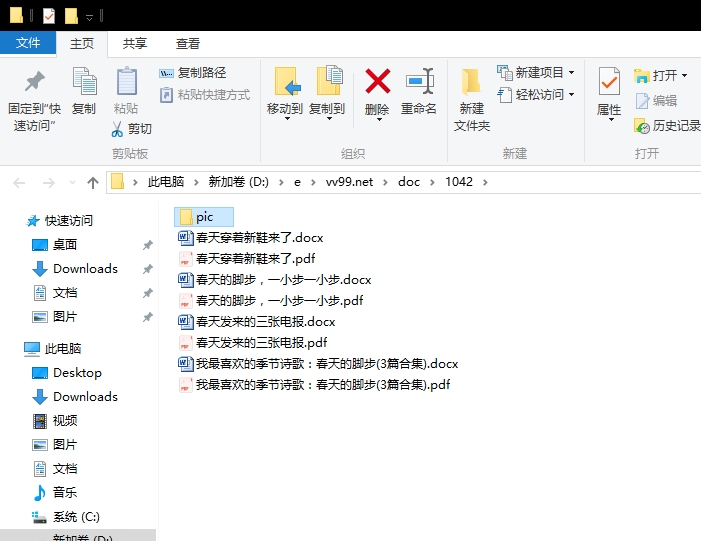This screenshot has width=701, height=541.
Task: Select 春天的脚步，一小步一小步.docx
Action: [275, 280]
